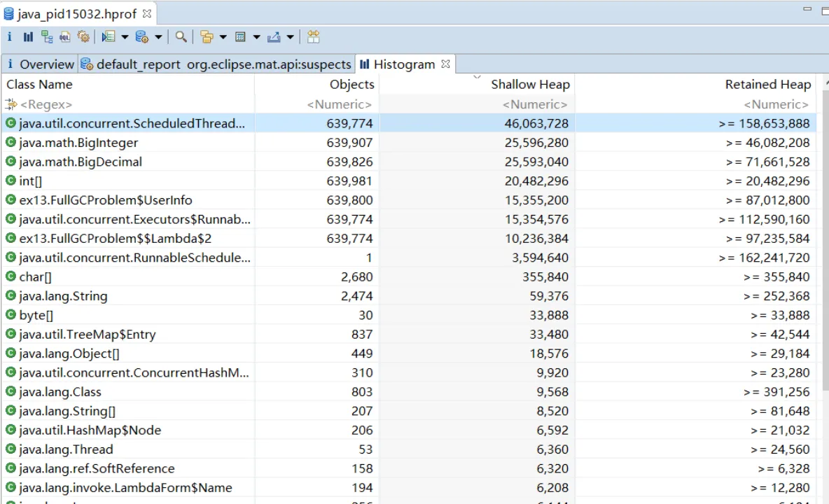This screenshot has height=504, width=829.
Task: Click Numeric filter field under Objects
Action: (316, 104)
